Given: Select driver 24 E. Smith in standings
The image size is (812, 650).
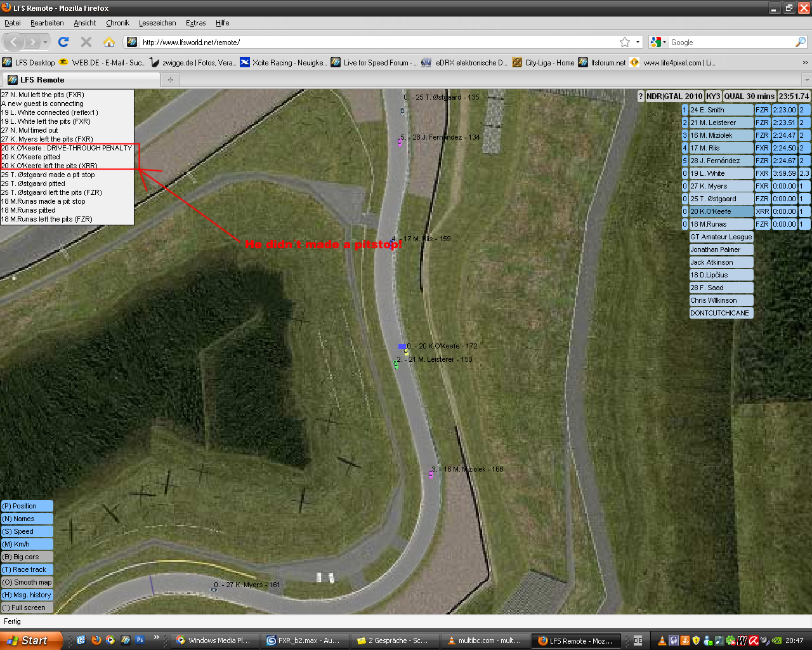Looking at the screenshot, I should click(x=721, y=110).
